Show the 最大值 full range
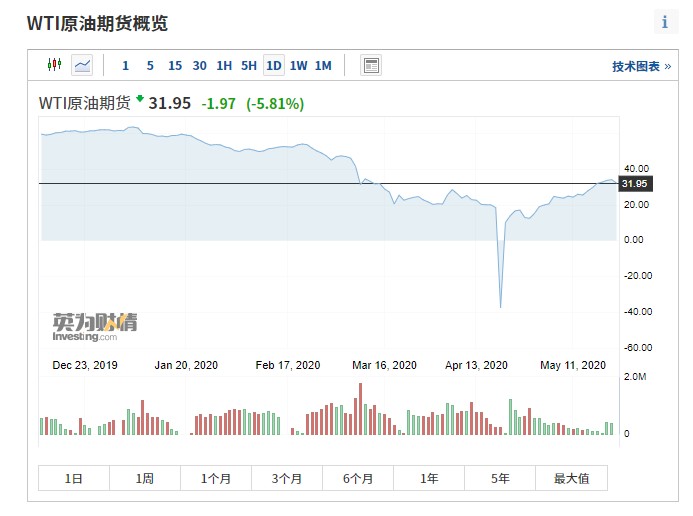This screenshot has height=516, width=693. point(571,478)
